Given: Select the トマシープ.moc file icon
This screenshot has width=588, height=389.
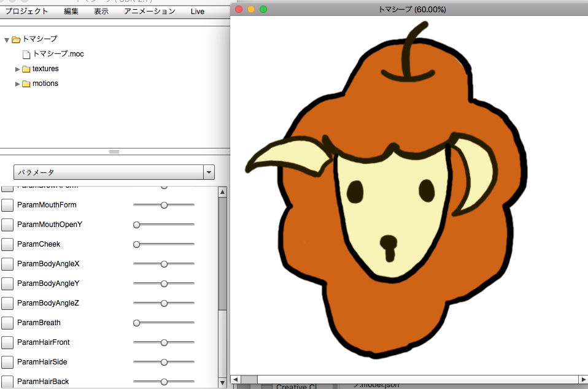Looking at the screenshot, I should [x=26, y=55].
